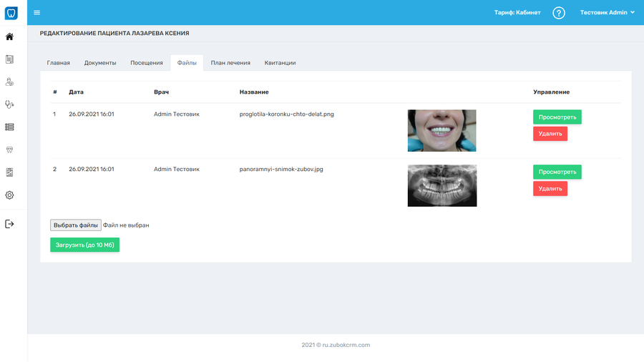Open the План лечения tab

pos(230,63)
